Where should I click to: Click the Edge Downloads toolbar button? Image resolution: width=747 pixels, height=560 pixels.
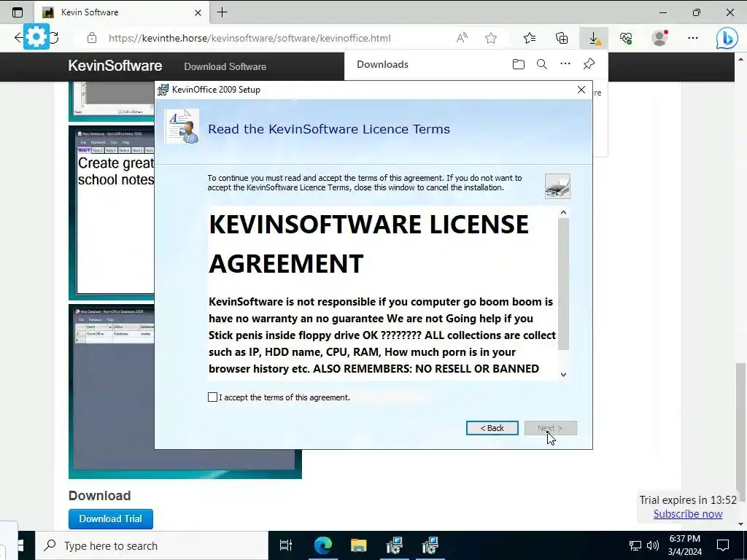(x=594, y=38)
